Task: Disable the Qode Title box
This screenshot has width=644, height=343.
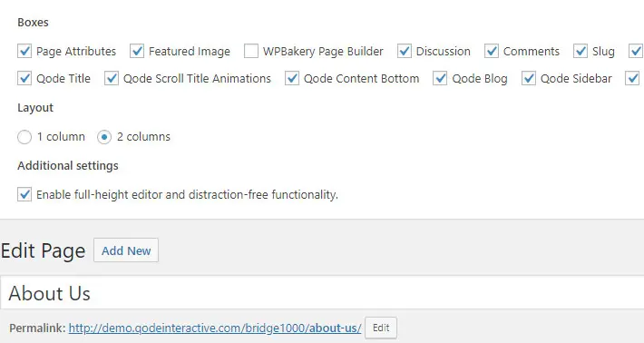Action: click(24, 78)
